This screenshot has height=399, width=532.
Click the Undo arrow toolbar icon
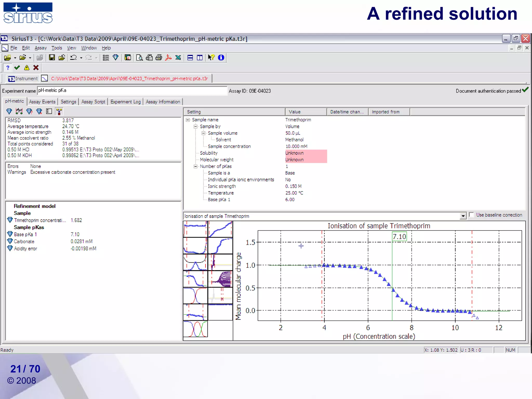click(74, 57)
